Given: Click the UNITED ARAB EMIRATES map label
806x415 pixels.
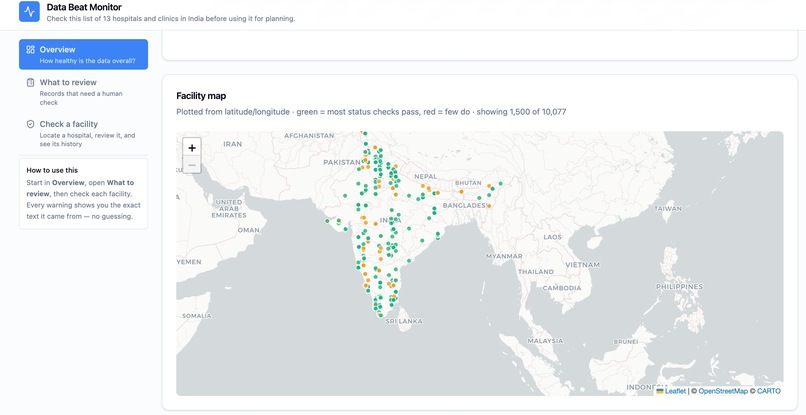Looking at the screenshot, I should pyautogui.click(x=229, y=208).
